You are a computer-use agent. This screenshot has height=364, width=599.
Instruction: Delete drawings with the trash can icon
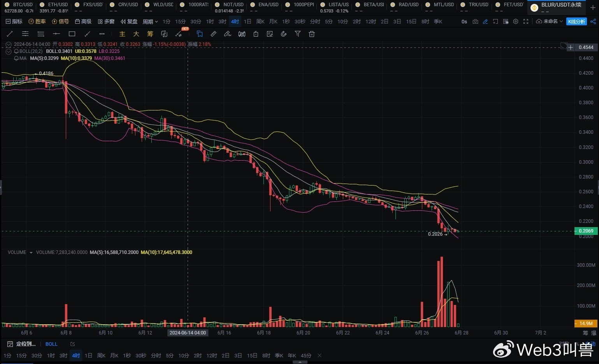312,34
